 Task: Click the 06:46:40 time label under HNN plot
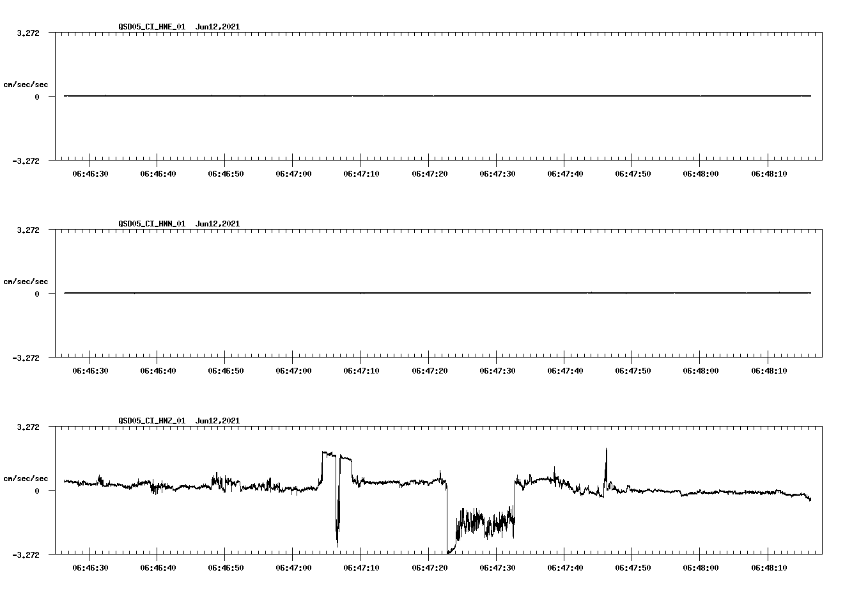pos(158,371)
